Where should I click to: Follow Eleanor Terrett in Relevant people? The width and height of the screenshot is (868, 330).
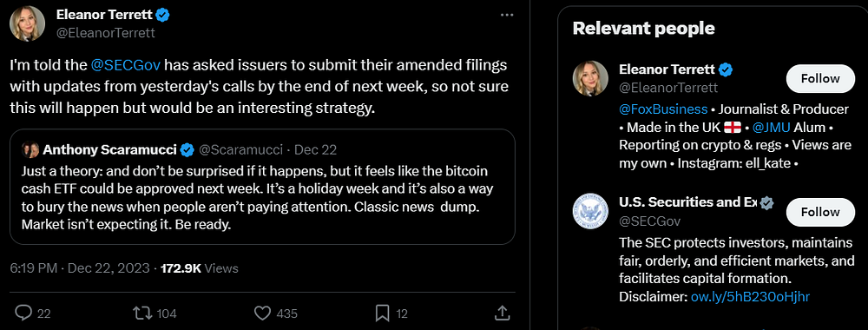[x=820, y=78]
